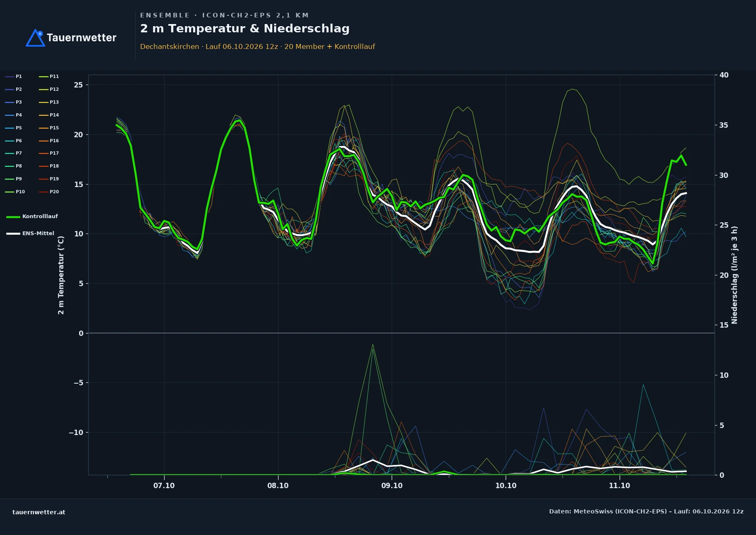
Task: Click the MeteoSwiss data source footer text
Action: click(646, 511)
